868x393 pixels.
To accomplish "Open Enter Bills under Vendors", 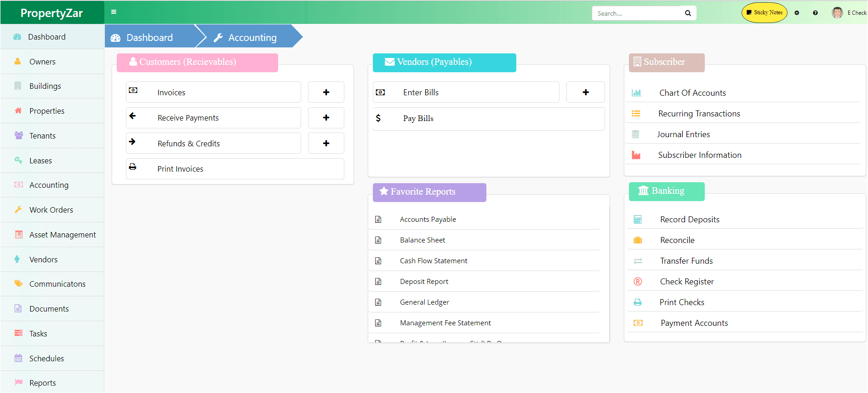I will [466, 92].
